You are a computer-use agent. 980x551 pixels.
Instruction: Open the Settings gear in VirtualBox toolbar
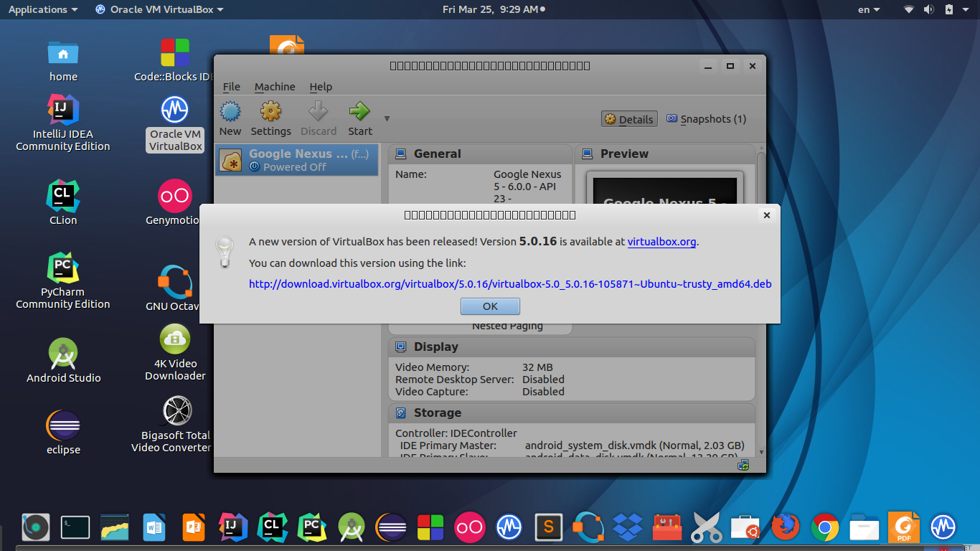(x=270, y=118)
